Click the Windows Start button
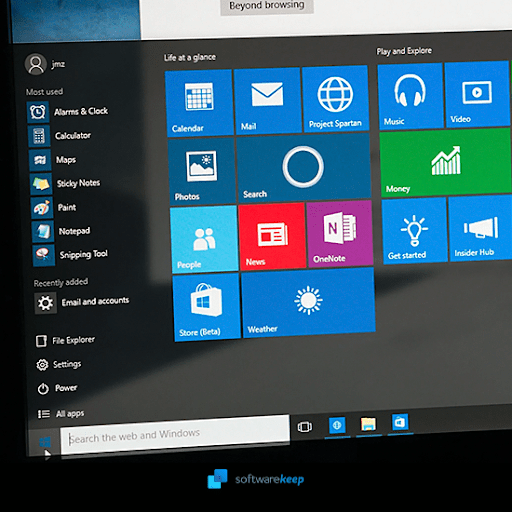The image size is (512, 512). [x=45, y=443]
